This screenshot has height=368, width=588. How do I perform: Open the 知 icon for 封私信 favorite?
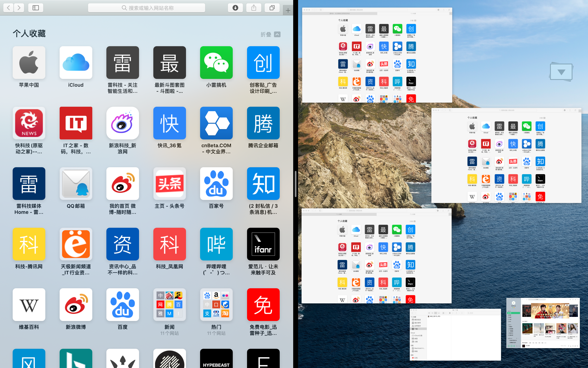pos(263,184)
